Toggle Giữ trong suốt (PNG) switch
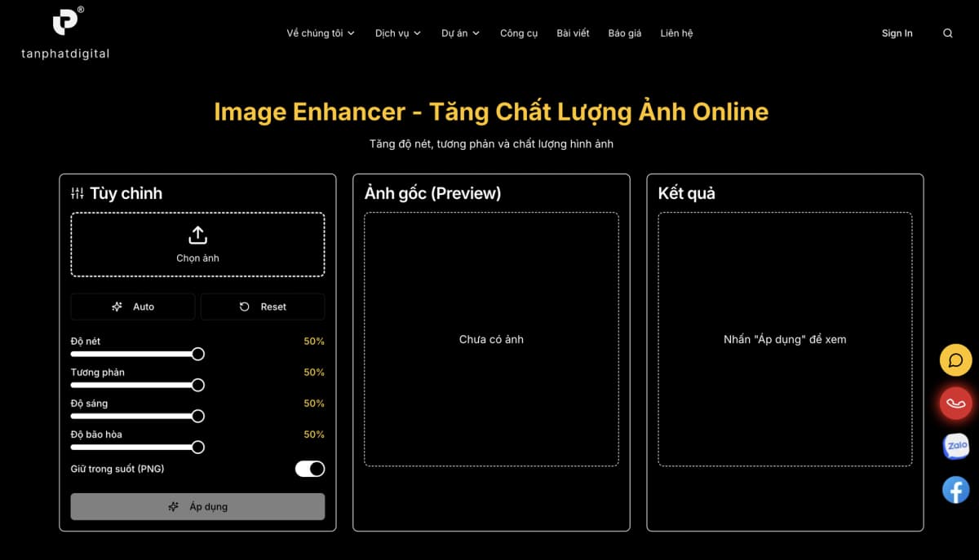 click(x=310, y=469)
